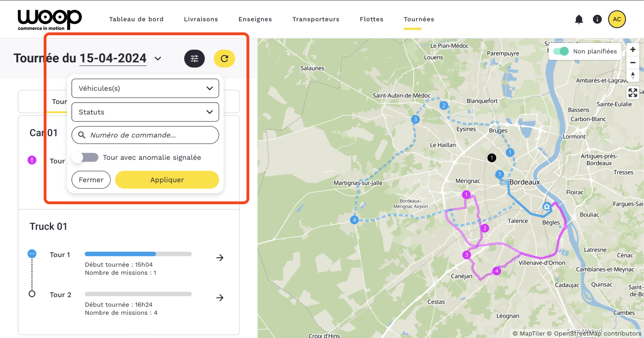Viewport: 644px width, 338px height.
Task: Toggle fullscreen map view
Action: click(633, 93)
